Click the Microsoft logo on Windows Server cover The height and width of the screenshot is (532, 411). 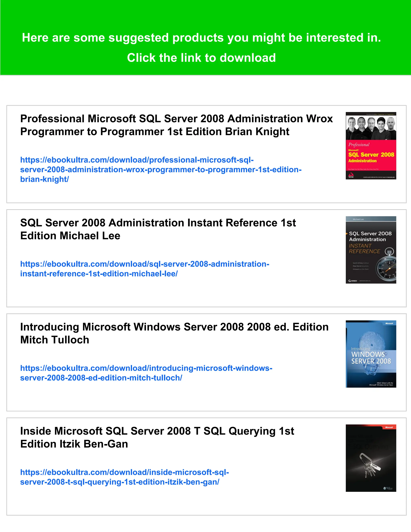tap(389, 323)
